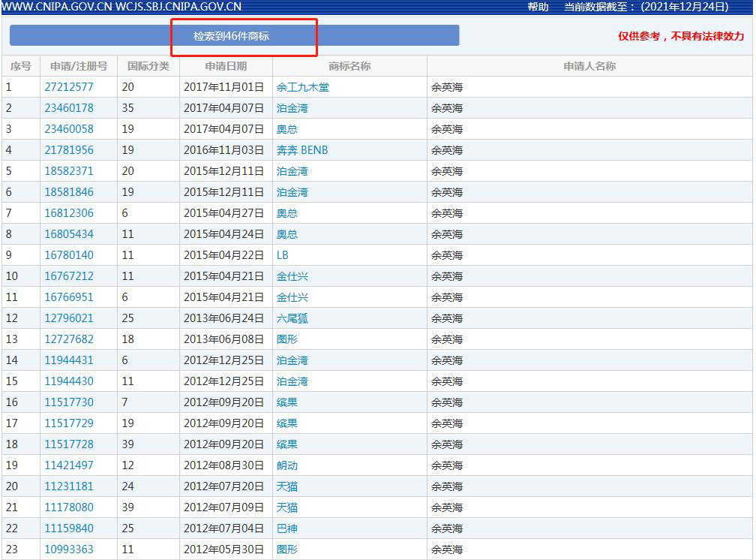Open trademark 奔奔 BENB
This screenshot has height=560, width=756.
(301, 150)
